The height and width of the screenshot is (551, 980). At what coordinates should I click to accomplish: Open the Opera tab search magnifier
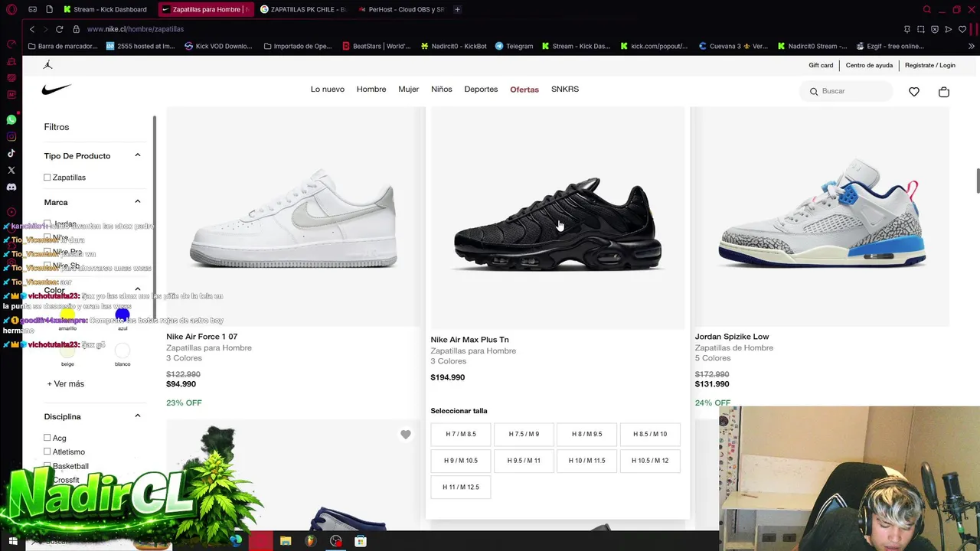pyautogui.click(x=927, y=9)
